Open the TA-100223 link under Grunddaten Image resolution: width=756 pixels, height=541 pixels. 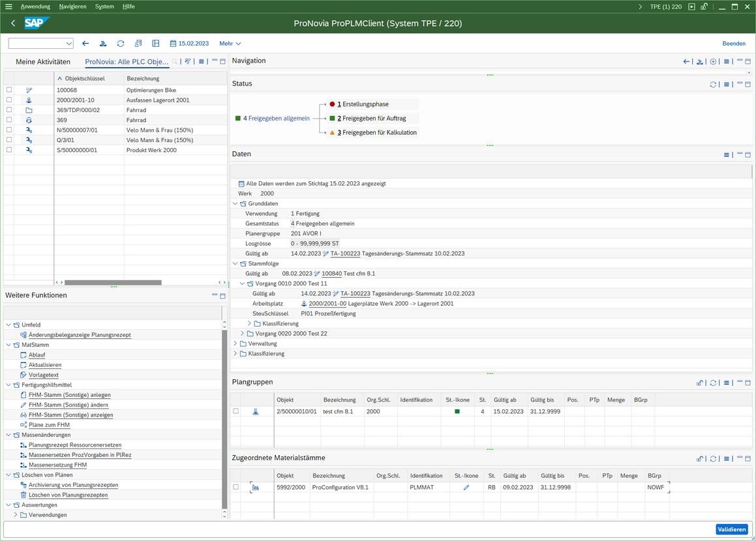click(345, 254)
